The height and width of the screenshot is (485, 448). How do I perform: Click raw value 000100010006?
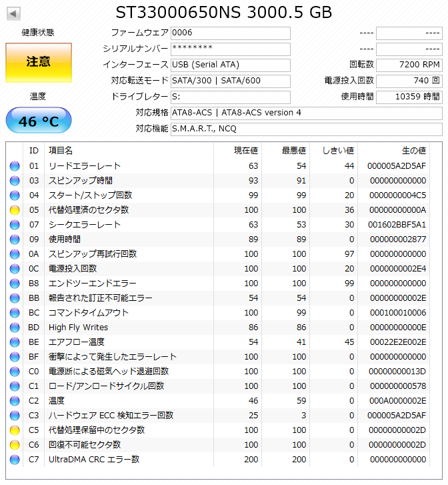click(398, 313)
